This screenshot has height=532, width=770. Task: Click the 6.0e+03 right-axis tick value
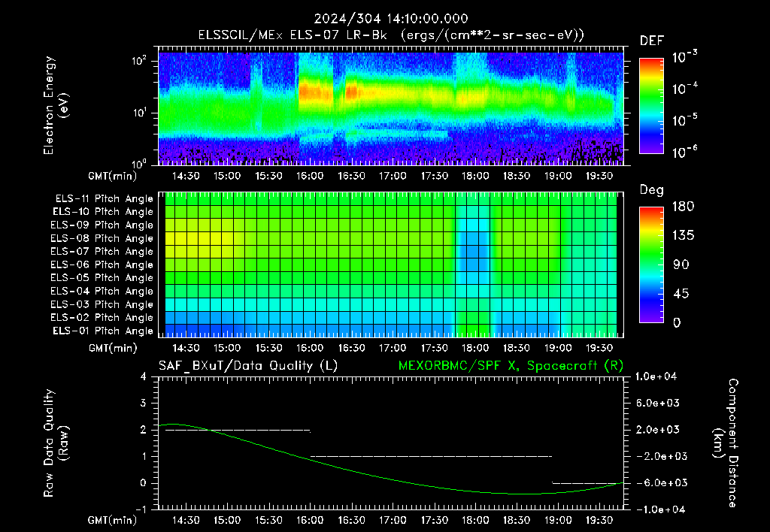click(x=657, y=403)
